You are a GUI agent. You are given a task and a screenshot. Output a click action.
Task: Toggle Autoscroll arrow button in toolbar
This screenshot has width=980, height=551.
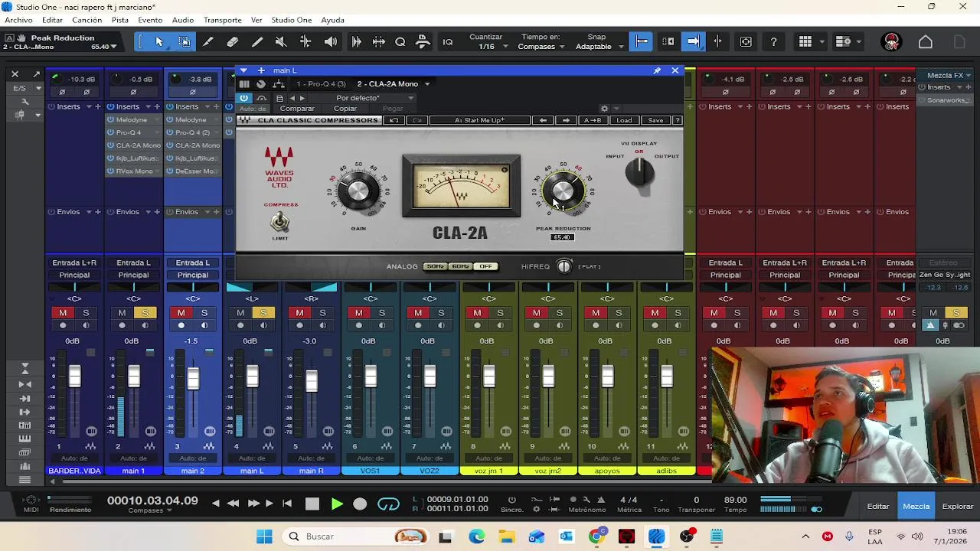693,42
